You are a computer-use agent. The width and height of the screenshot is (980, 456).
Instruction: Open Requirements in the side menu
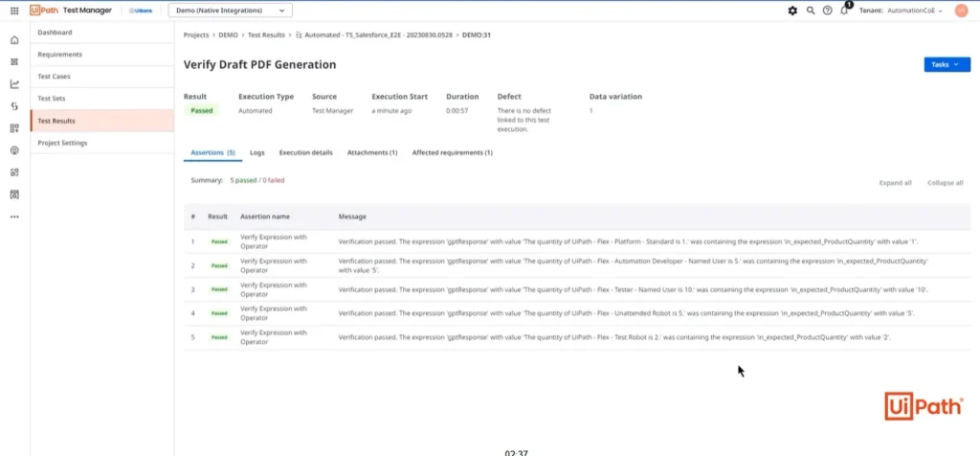[101, 55]
